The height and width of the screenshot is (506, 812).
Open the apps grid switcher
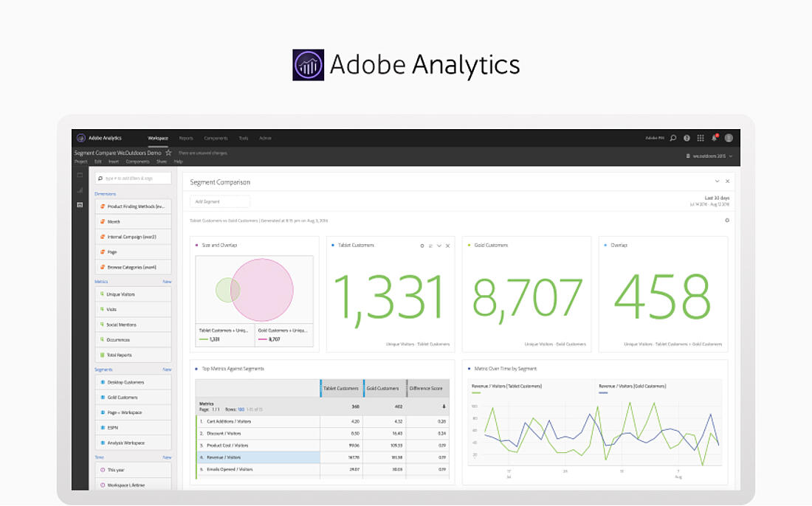(701, 138)
